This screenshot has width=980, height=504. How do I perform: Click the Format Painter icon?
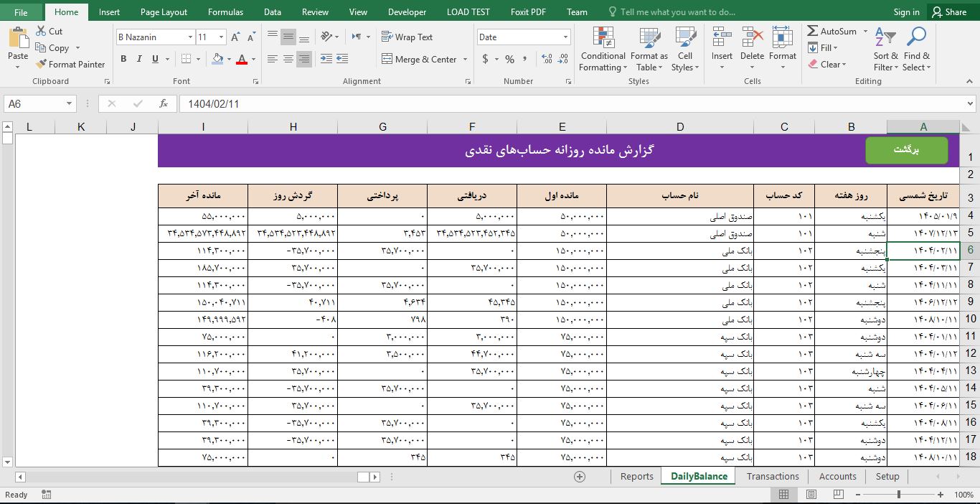pyautogui.click(x=41, y=64)
